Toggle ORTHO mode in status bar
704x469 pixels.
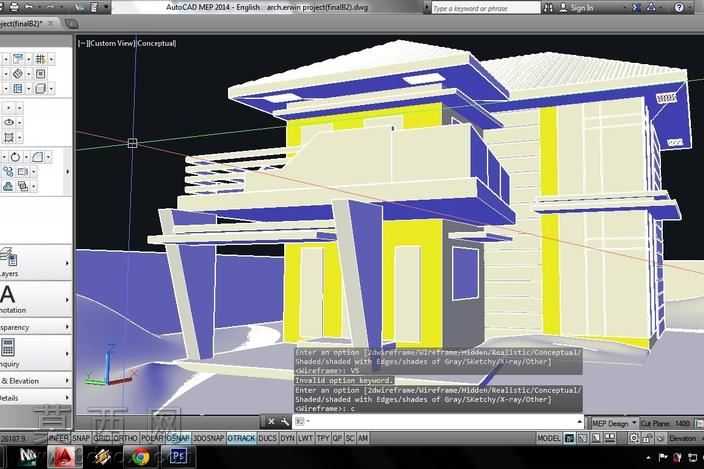tap(125, 438)
